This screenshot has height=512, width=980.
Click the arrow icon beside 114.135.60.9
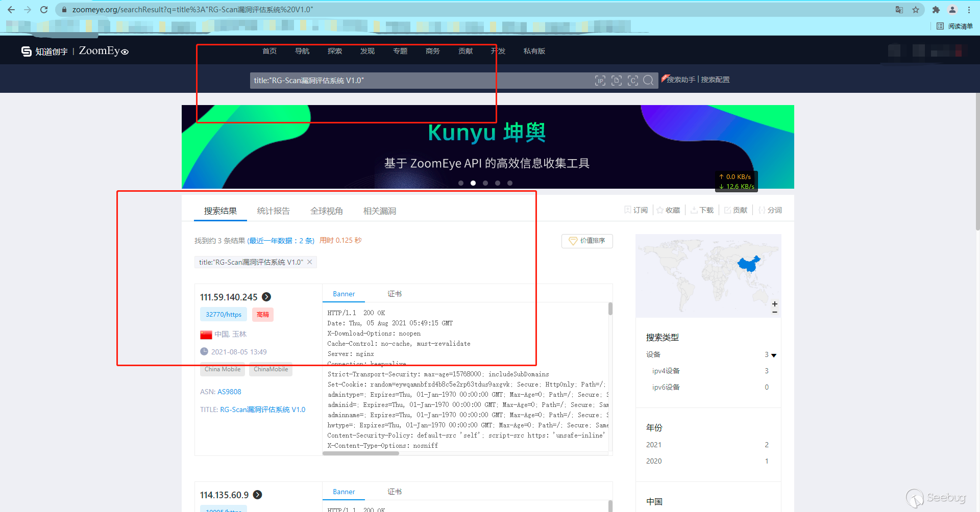click(258, 495)
